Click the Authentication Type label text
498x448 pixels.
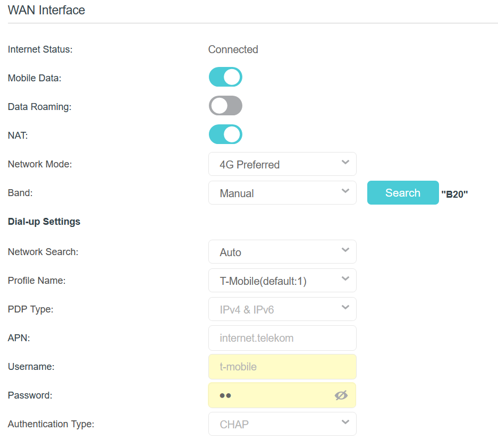pyautogui.click(x=50, y=424)
